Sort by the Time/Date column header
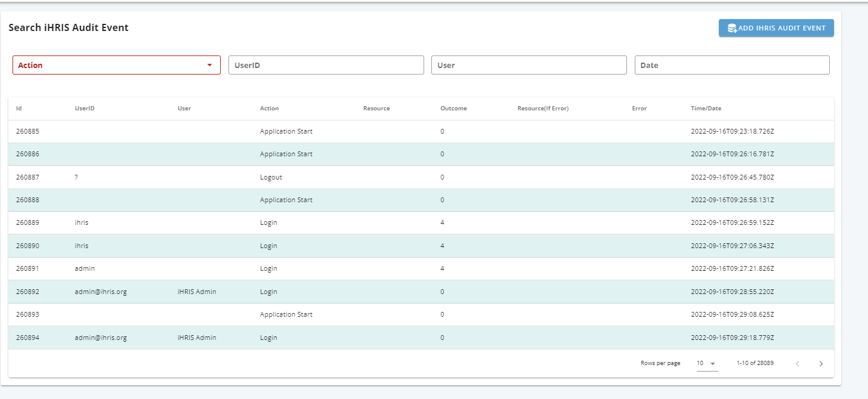868x399 pixels. [706, 109]
